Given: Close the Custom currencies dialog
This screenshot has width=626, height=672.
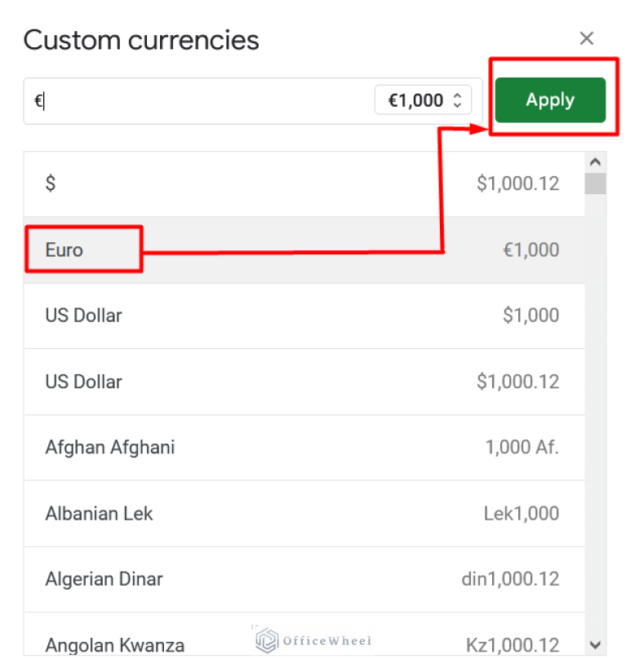Looking at the screenshot, I should pos(586,38).
